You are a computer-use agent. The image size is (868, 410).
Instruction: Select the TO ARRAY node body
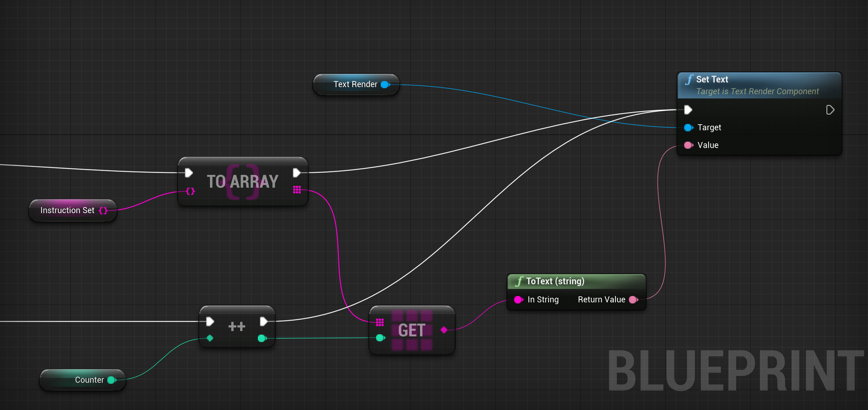pyautogui.click(x=243, y=182)
